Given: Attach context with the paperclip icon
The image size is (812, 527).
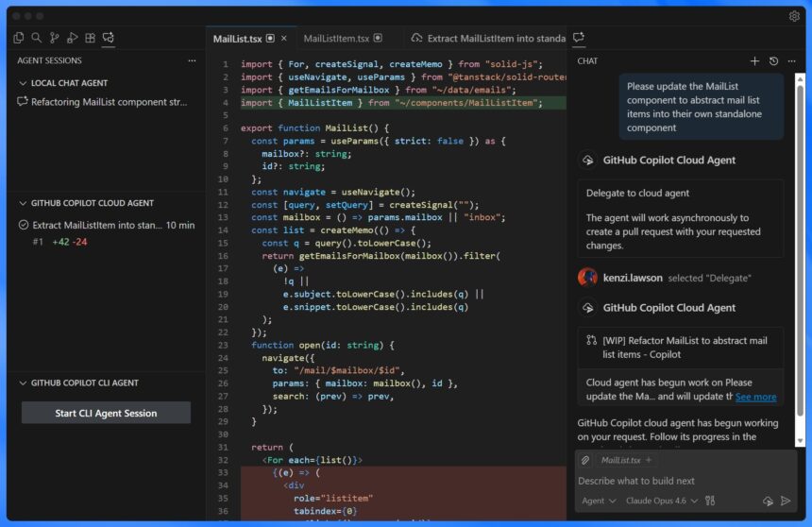Looking at the screenshot, I should click(585, 460).
